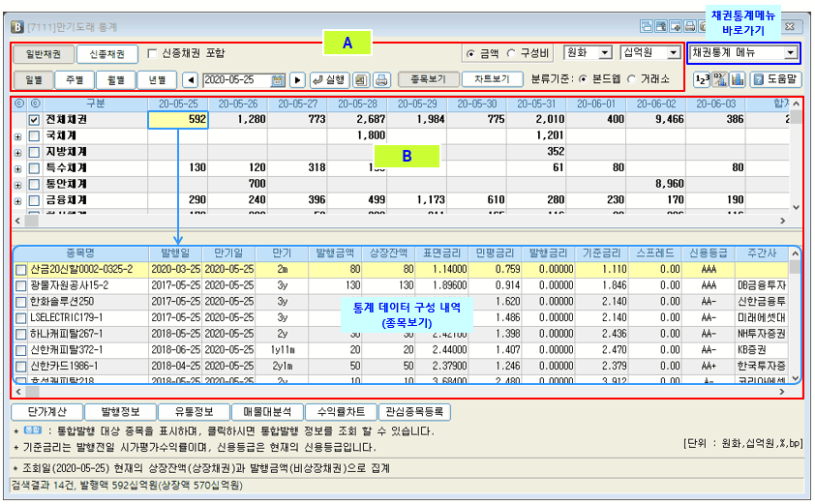Click second © icon in grid header
The width and height of the screenshot is (815, 504).
click(35, 104)
